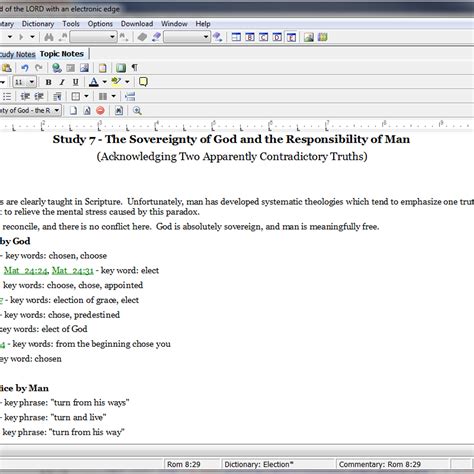Click the paste clipboard icon

tap(7, 68)
